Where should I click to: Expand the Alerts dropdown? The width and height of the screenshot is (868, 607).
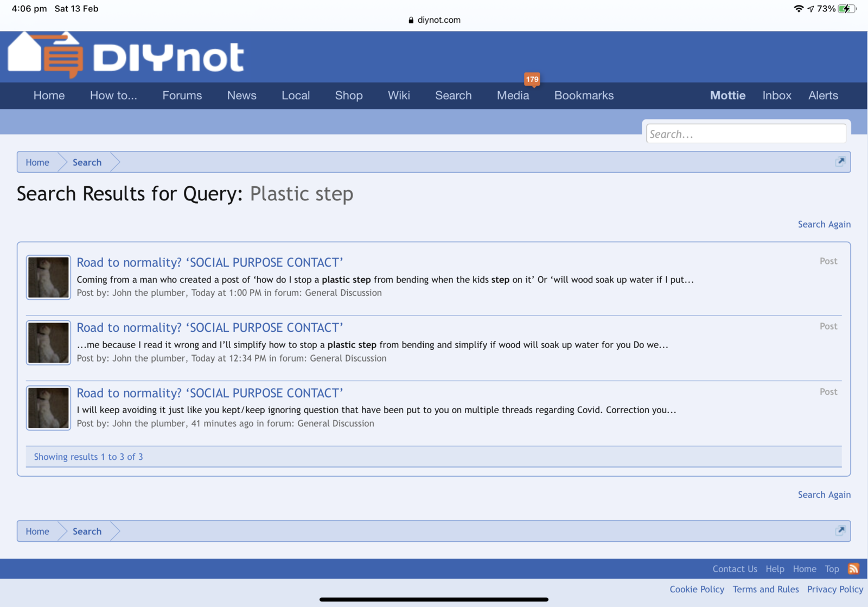(x=823, y=96)
